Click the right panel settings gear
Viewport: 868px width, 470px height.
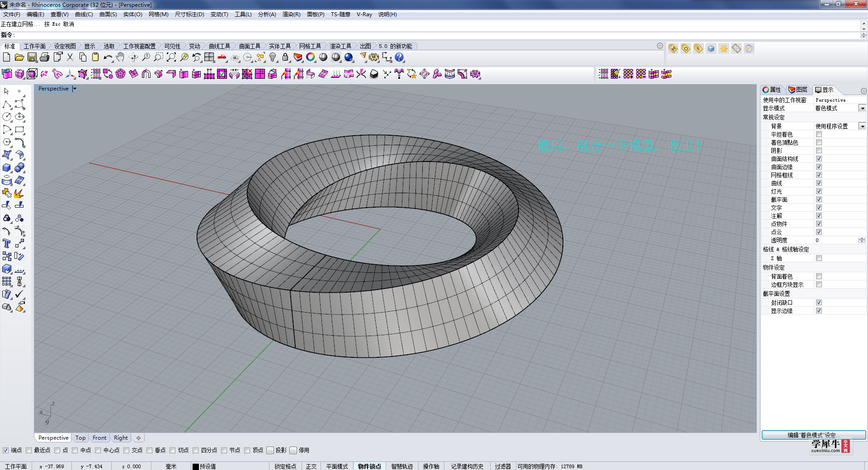point(863,91)
